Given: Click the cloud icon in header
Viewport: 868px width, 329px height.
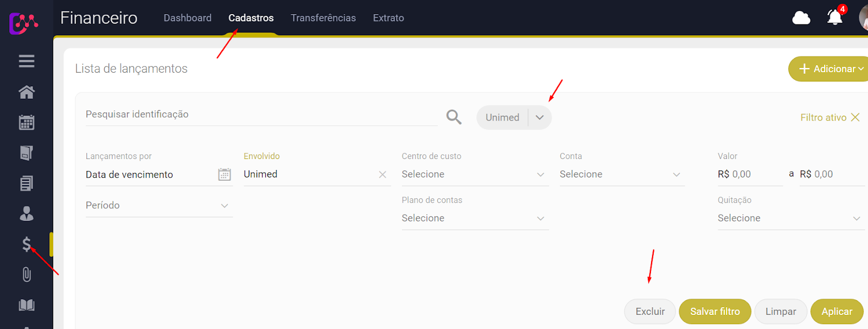Looking at the screenshot, I should (x=801, y=18).
